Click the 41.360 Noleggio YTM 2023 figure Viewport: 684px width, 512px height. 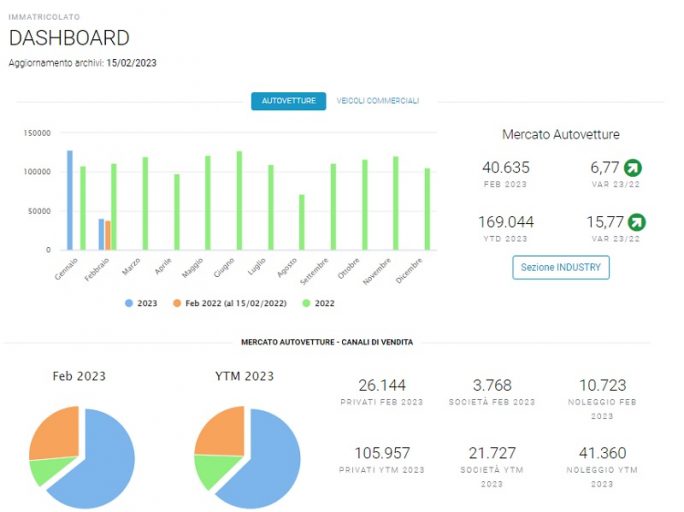tap(602, 453)
